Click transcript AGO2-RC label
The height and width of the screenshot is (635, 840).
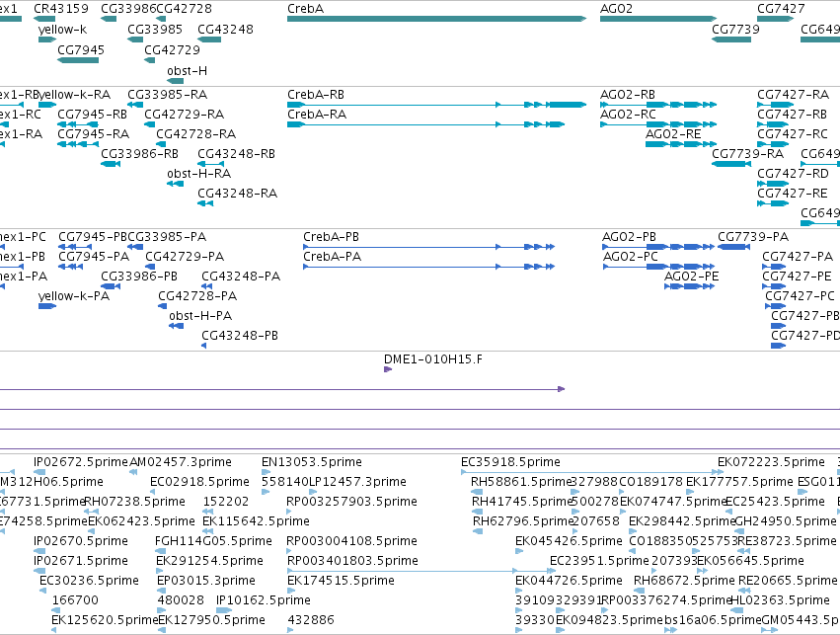click(628, 115)
